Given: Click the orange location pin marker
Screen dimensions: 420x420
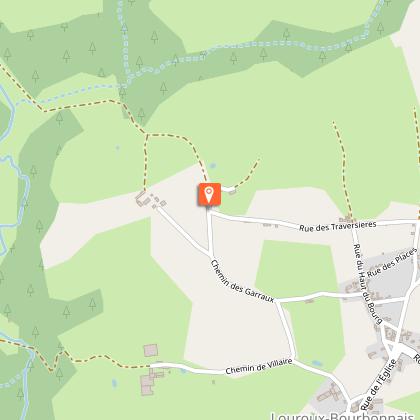Looking at the screenshot, I should coord(209,195).
